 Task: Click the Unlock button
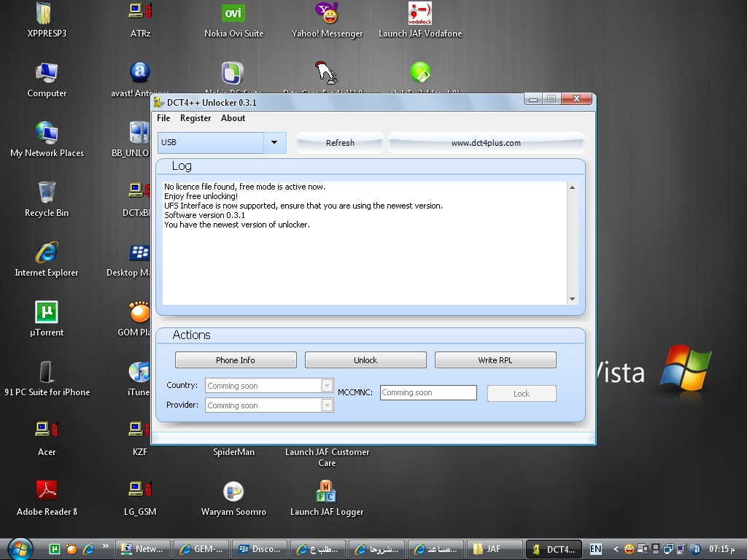point(365,360)
